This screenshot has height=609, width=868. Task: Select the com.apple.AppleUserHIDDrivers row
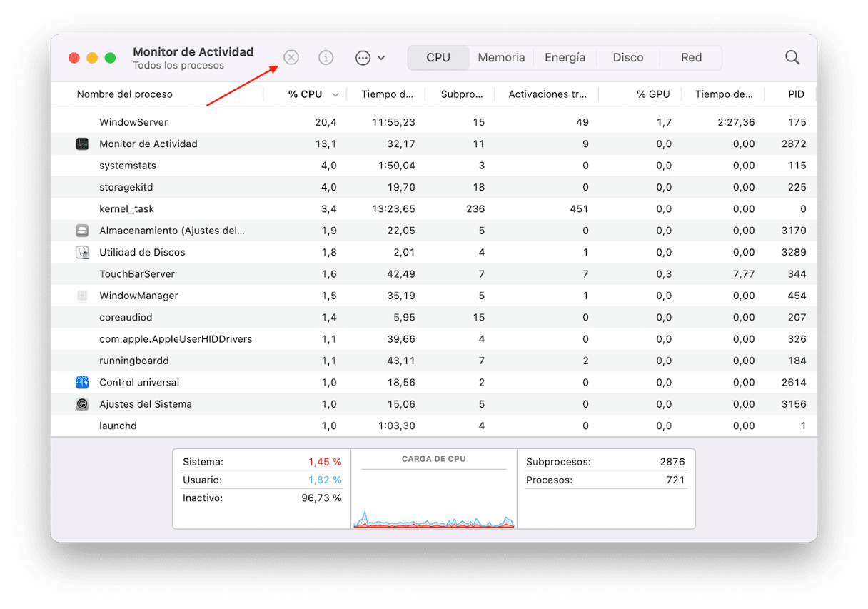[x=434, y=339]
